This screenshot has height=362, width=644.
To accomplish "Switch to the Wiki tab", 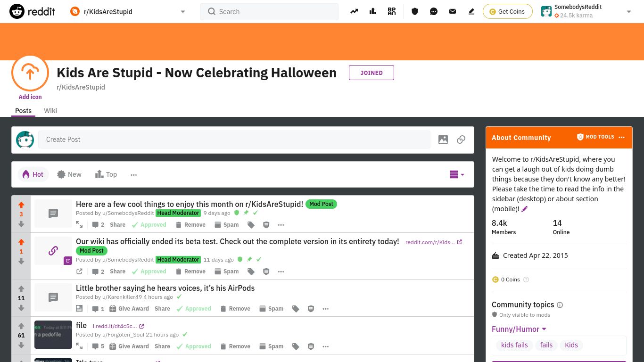I will tap(50, 111).
